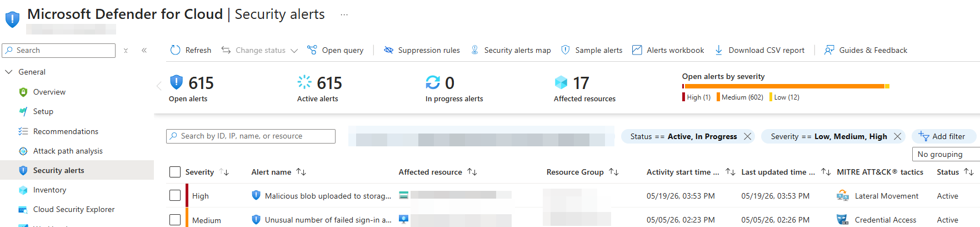Viewport: 980px width, 227px height.
Task: Clear the sidebar search with the X icon
Action: [126, 51]
